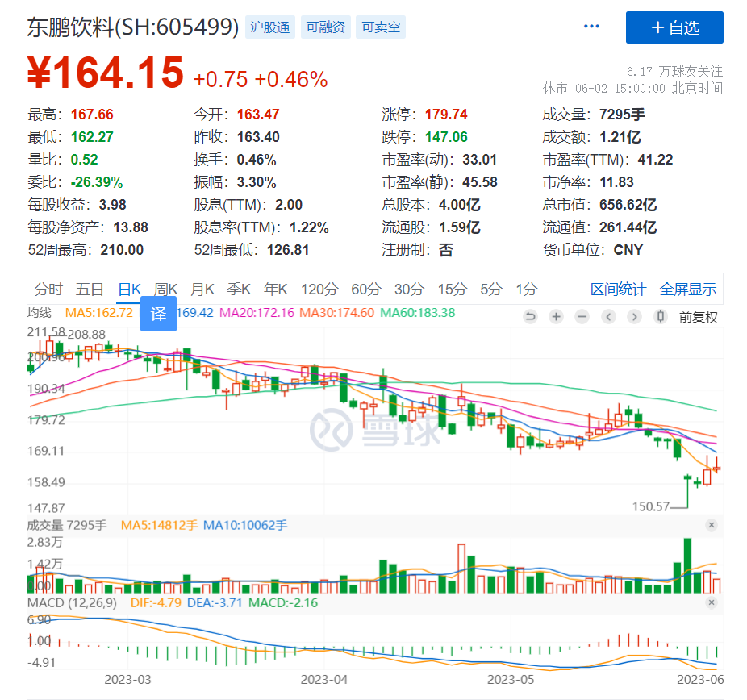Click the MA30:174.60 moving average label
This screenshot has height=700, width=747.
337,313
